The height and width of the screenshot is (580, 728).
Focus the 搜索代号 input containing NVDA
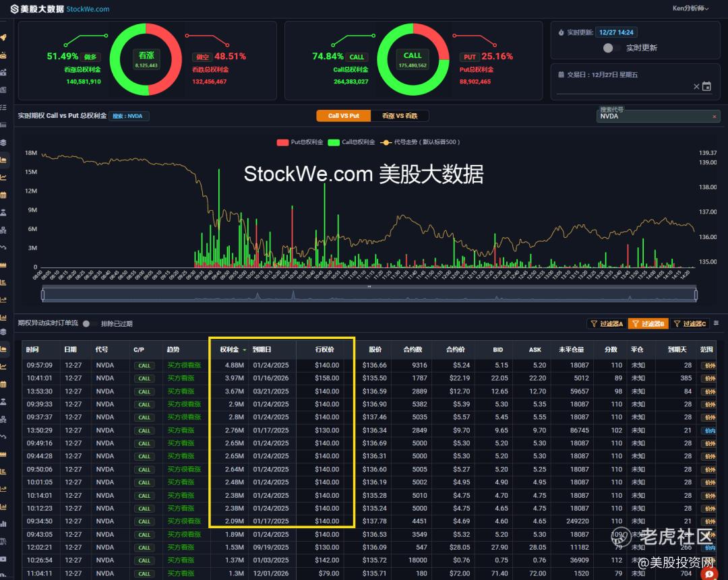pos(658,116)
